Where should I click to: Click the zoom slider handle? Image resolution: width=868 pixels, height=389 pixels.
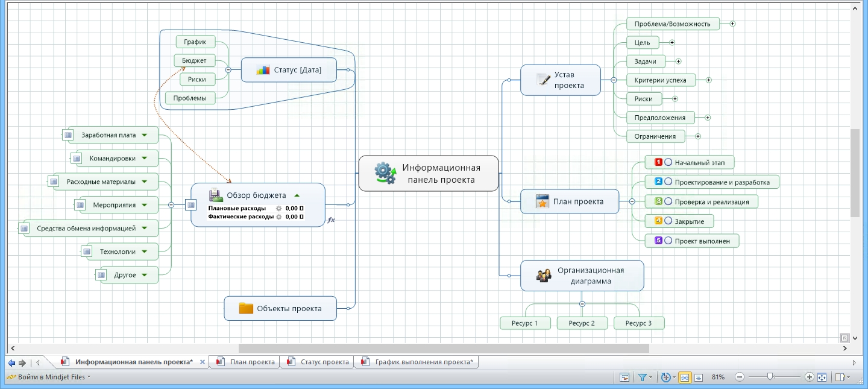770,377
